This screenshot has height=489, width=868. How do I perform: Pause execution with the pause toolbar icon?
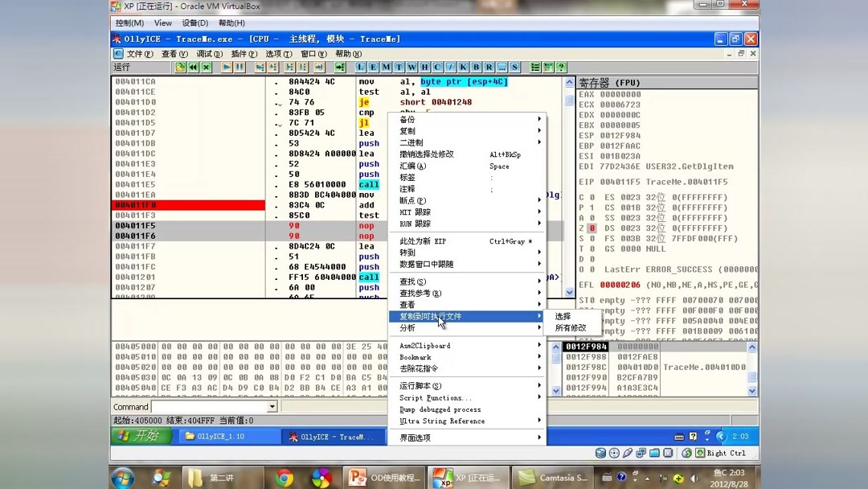pyautogui.click(x=238, y=67)
